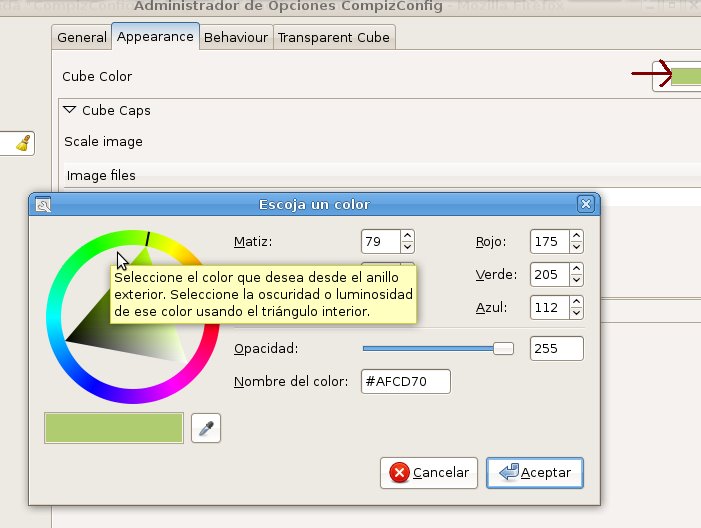Decrease the Rojo value

pos(577,247)
